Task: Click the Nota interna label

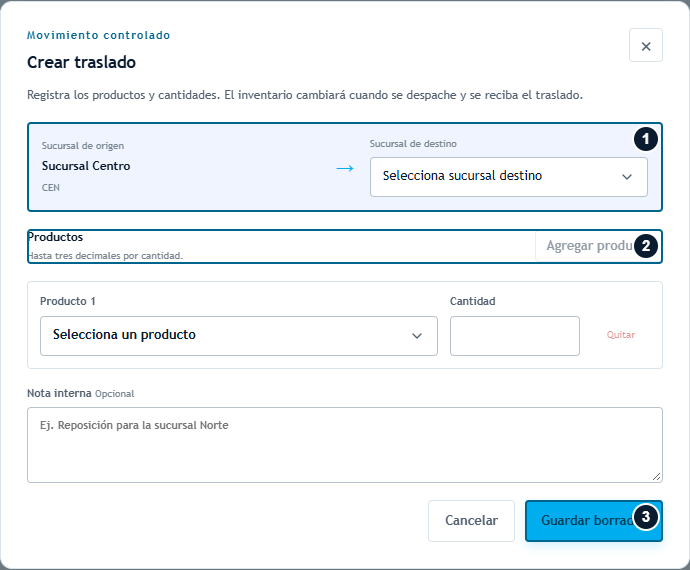Action: (59, 393)
